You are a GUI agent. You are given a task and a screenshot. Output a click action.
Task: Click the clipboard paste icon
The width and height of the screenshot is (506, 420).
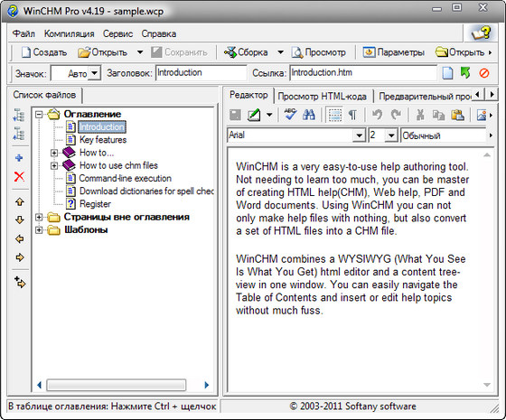pos(457,115)
